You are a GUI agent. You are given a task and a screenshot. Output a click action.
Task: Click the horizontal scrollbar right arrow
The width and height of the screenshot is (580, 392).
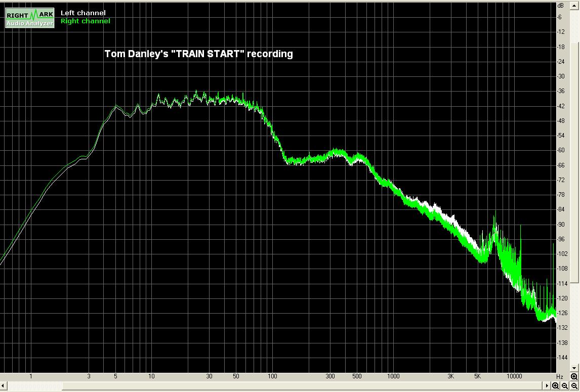click(x=547, y=386)
